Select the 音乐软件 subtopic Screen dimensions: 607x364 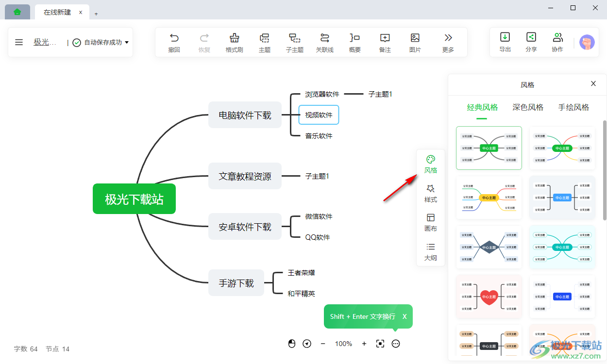319,136
